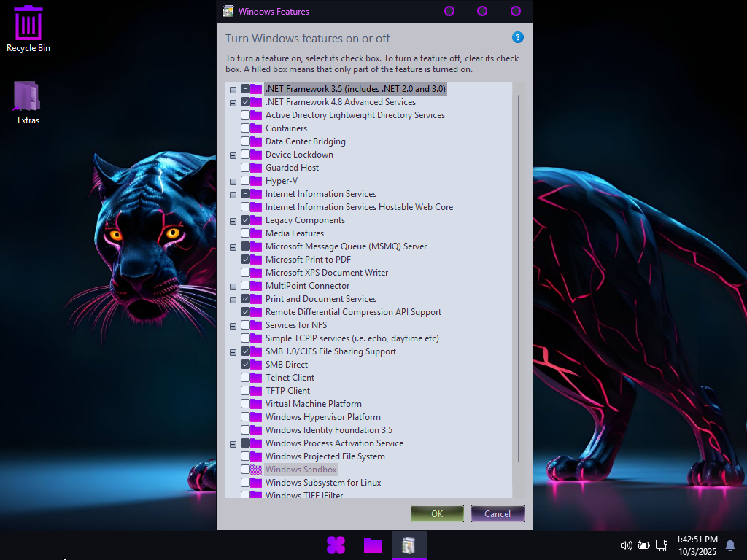This screenshot has height=560, width=747.
Task: Select the Windows Subsystem for Linux item
Action: point(322,483)
